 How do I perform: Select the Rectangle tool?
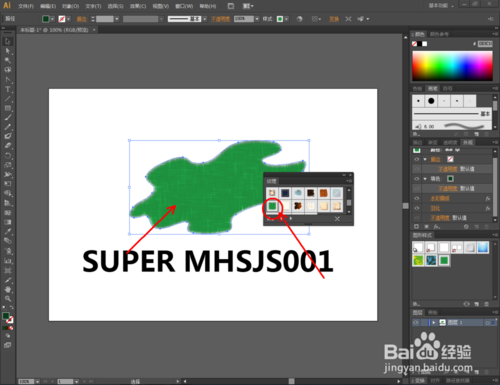[x=8, y=108]
